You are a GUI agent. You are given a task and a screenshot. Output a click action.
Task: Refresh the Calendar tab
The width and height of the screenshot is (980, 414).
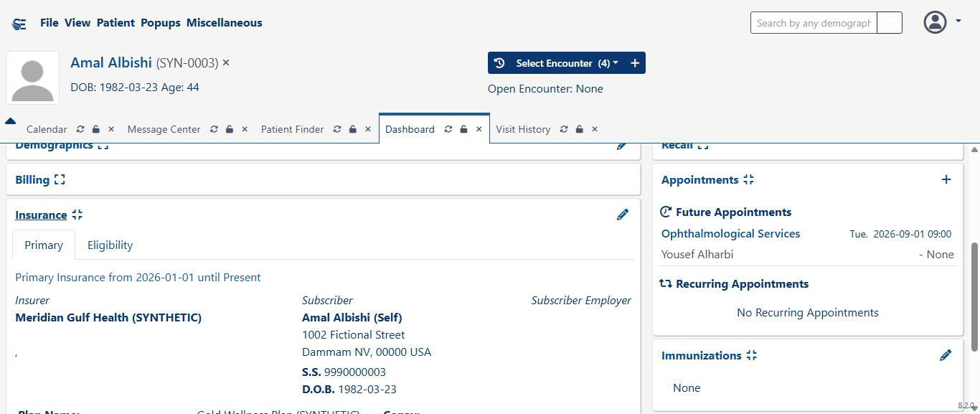tap(80, 129)
